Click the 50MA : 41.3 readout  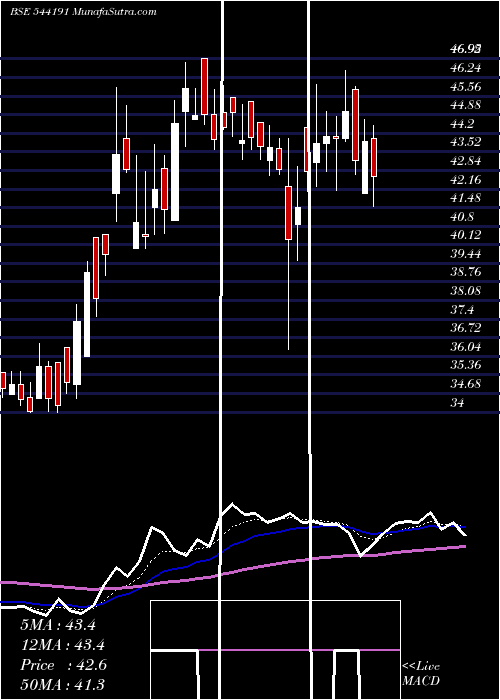point(62,685)
